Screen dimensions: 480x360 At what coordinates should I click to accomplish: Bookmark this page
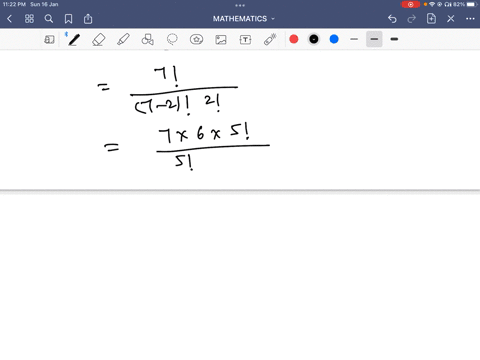click(x=68, y=19)
